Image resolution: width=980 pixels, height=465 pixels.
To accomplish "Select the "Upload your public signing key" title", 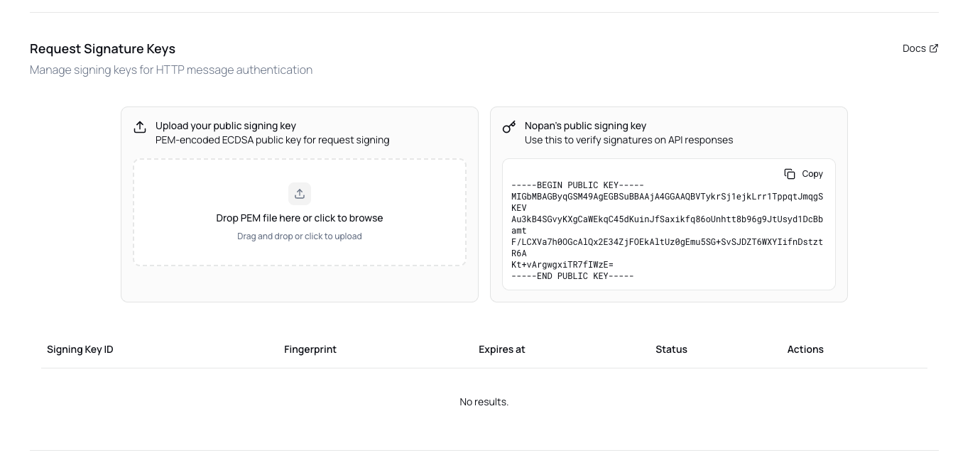I will point(226,126).
